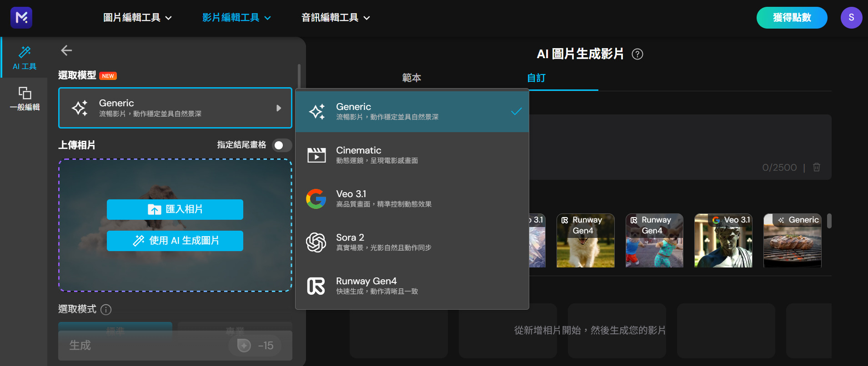Select the 標準 mode tab
The height and width of the screenshot is (366, 868).
[x=115, y=331]
